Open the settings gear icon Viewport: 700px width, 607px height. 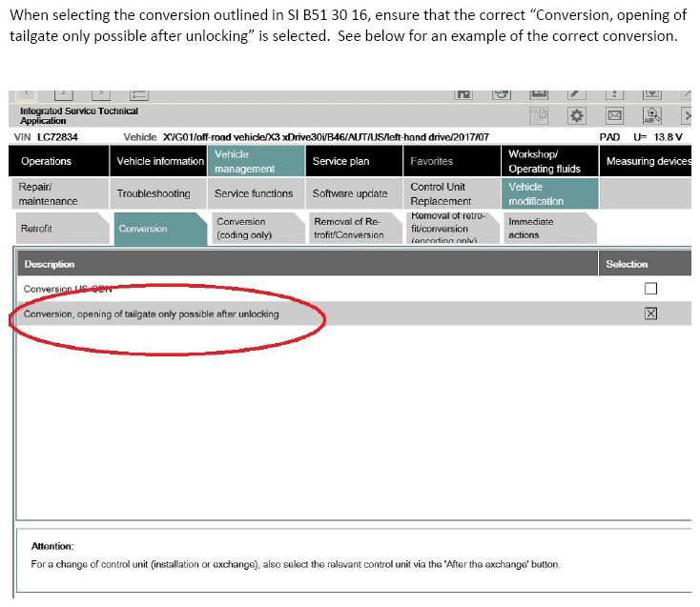pos(577,115)
